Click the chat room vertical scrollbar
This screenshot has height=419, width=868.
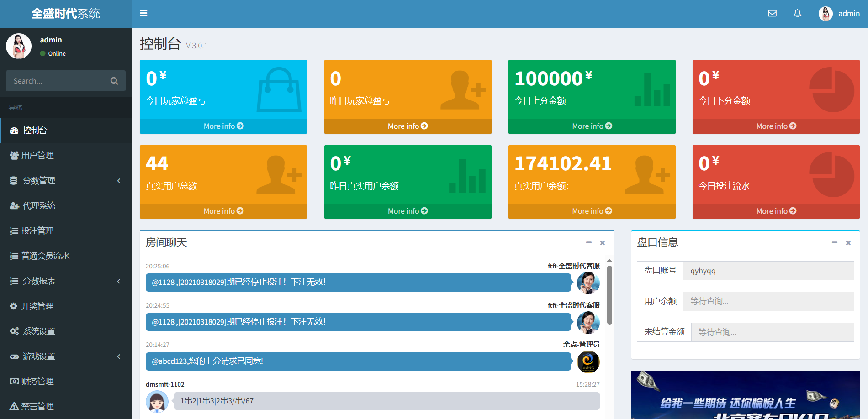coord(609,295)
